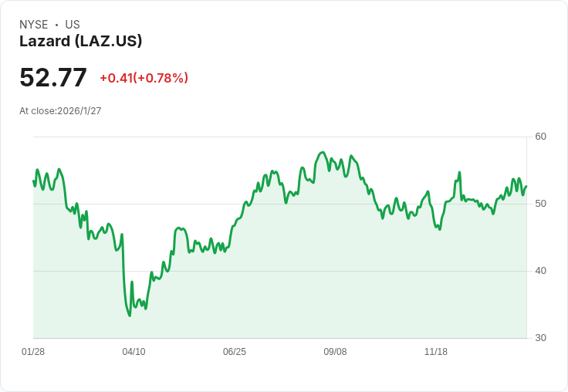This screenshot has width=568, height=392.
Task: Click the US market label
Action: point(73,25)
